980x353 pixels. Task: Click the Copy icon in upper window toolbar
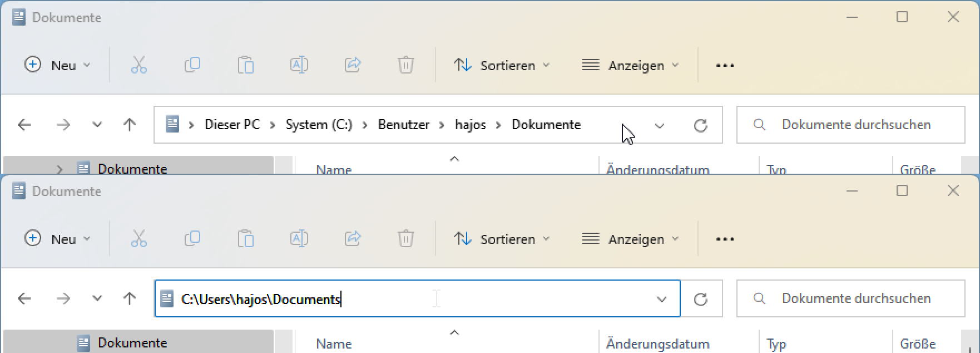pos(192,65)
